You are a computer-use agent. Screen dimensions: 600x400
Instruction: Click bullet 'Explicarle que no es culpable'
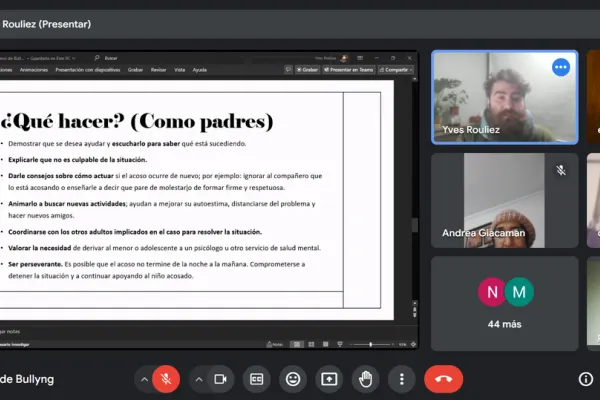click(78, 160)
